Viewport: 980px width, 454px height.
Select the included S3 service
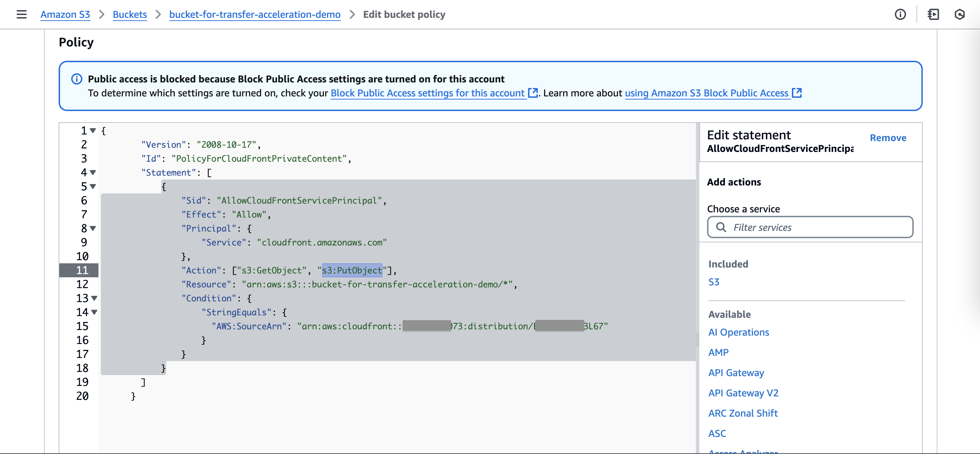pos(713,282)
